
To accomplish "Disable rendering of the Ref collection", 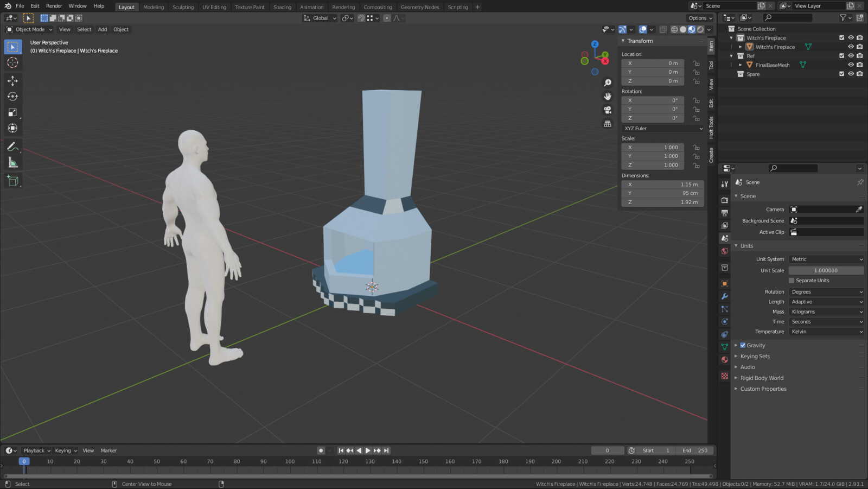I will tap(860, 56).
